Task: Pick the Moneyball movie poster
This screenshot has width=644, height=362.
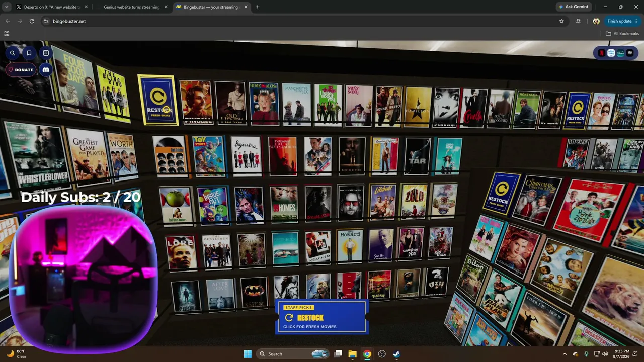Action: pos(527,109)
